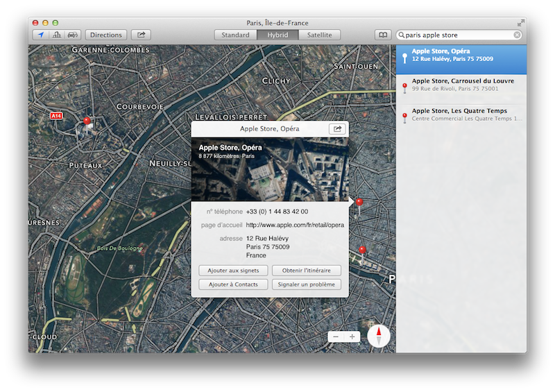Click the toolbar share button
The height and width of the screenshot is (392, 555).
click(142, 35)
